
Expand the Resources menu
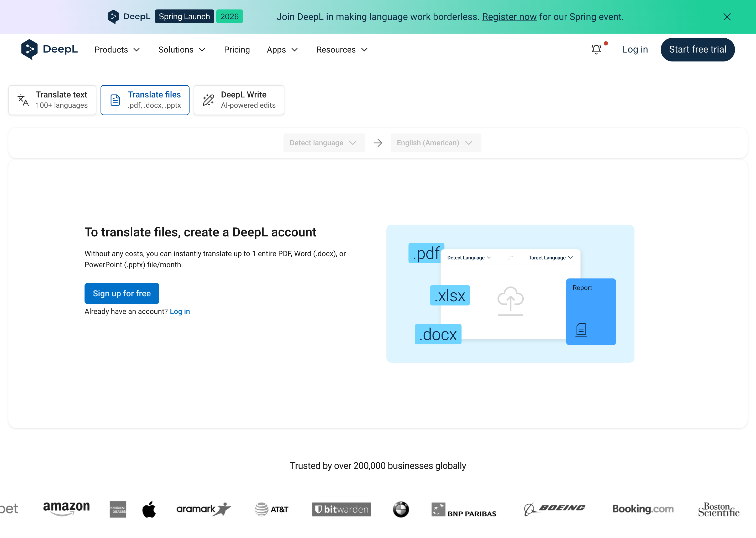click(342, 50)
